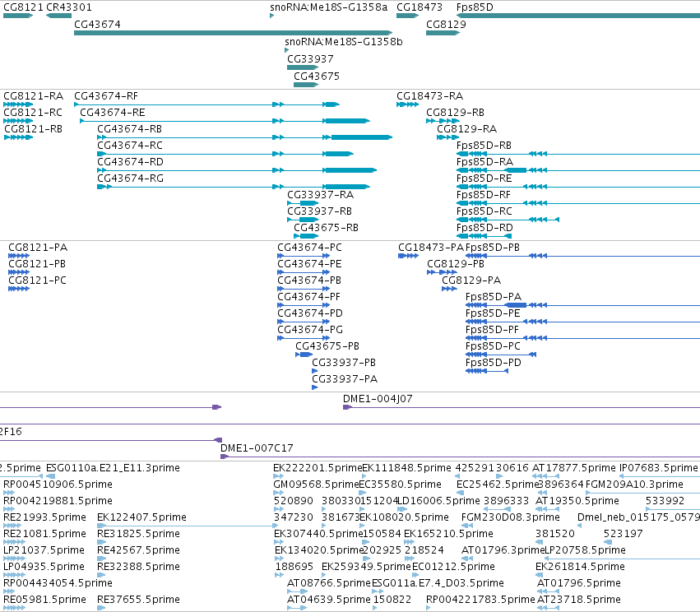
Task: Select protein CG43675-PB
Action: click(327, 347)
